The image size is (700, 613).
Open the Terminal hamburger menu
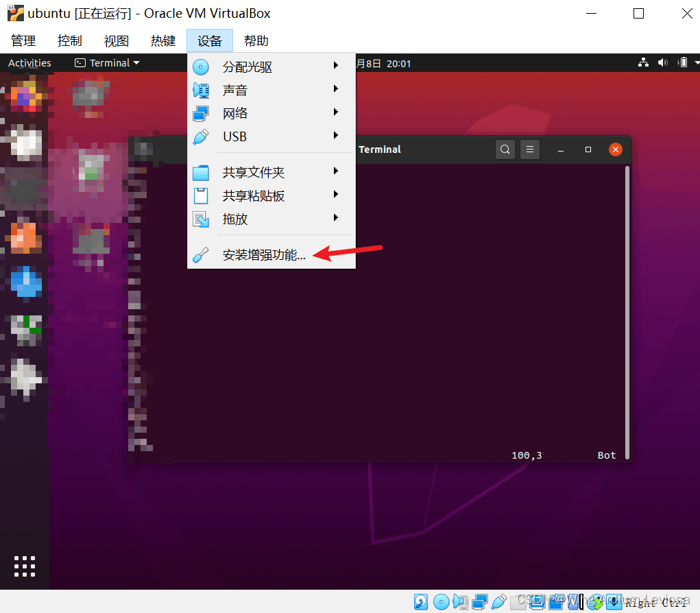pos(530,149)
